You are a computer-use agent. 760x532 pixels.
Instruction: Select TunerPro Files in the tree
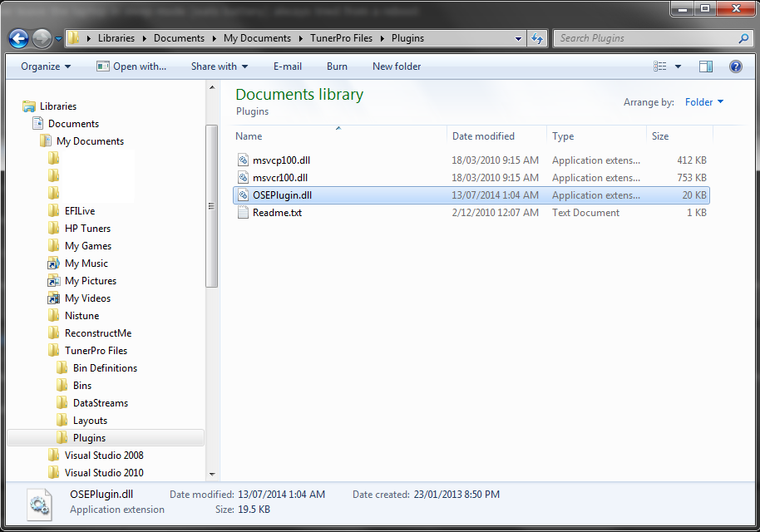(96, 350)
